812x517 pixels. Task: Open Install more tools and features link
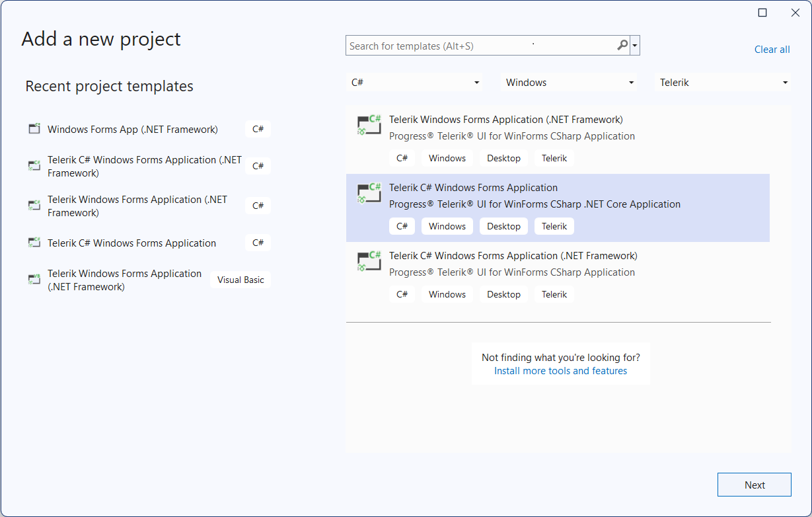coord(560,371)
